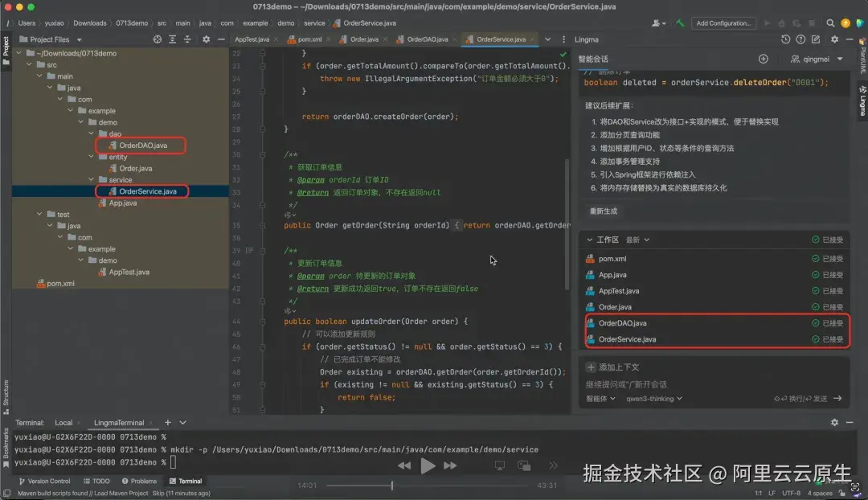This screenshot has height=500, width=868.
Task: Open the 最新 sort dropdown
Action: click(637, 240)
